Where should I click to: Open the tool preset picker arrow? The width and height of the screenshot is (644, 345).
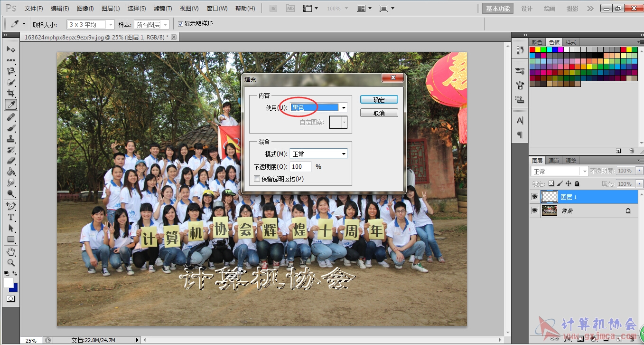click(x=24, y=24)
